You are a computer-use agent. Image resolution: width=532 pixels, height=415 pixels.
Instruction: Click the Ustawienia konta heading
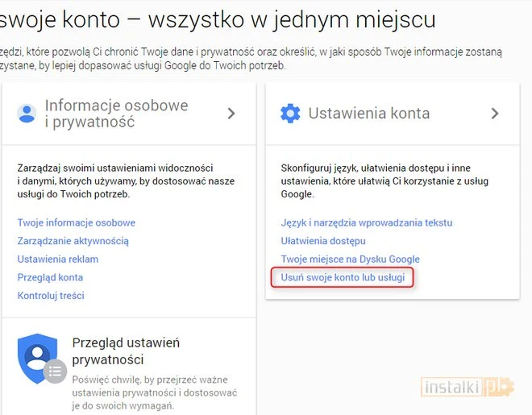pos(368,114)
